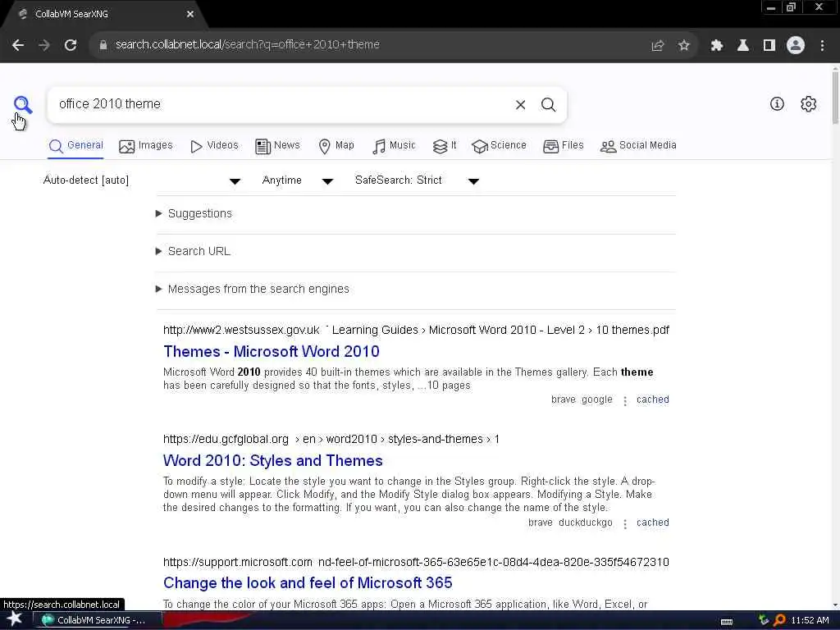Click the westsussex.gov.uk result URL
Viewport: 840px width, 630px height.
click(x=416, y=330)
